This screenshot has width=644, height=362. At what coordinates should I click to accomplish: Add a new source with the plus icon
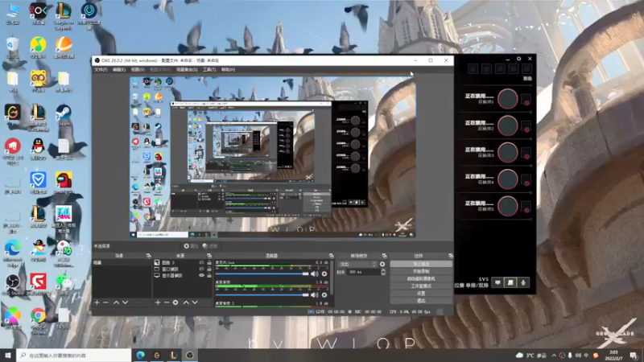click(x=158, y=302)
